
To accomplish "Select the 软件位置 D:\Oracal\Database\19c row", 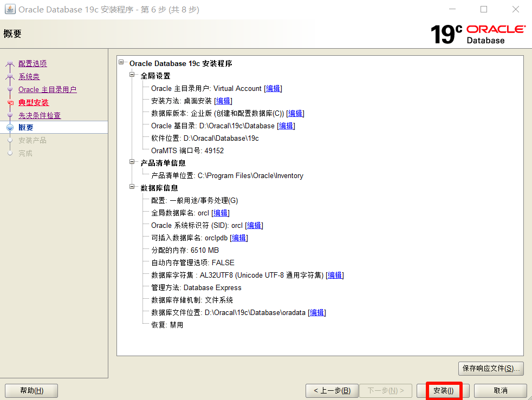I will [x=205, y=139].
